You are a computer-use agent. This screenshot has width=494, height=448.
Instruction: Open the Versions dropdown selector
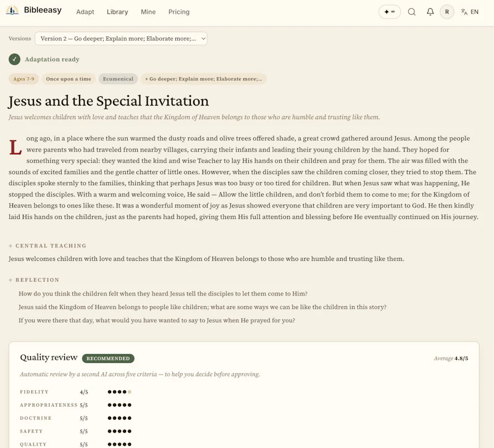[x=121, y=38]
